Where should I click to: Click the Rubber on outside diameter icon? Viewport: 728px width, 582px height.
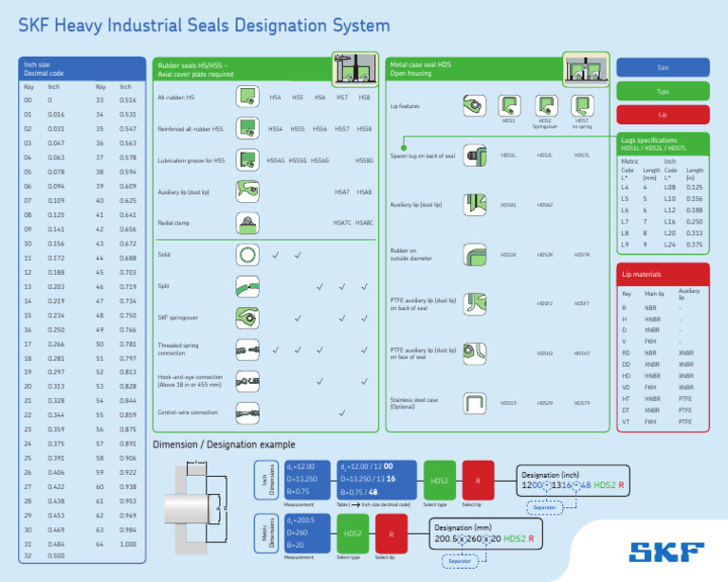pos(475,255)
